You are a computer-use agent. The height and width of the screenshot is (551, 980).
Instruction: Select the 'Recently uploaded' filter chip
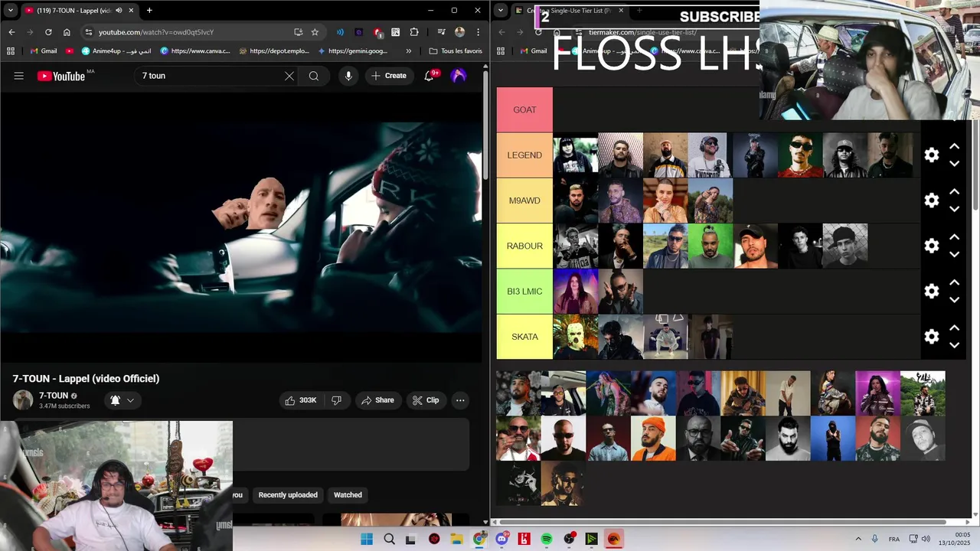pyautogui.click(x=288, y=495)
